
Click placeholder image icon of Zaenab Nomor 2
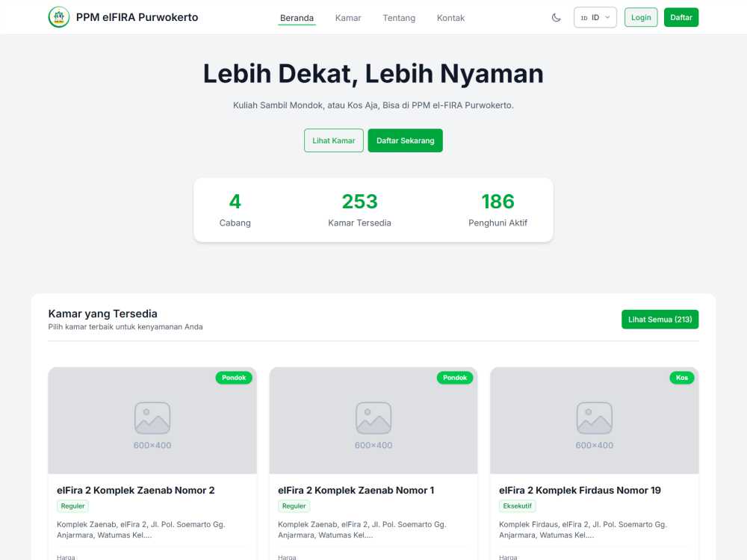[152, 418]
